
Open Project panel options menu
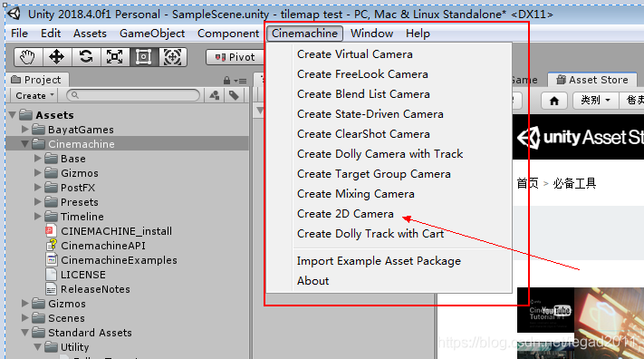(240, 81)
